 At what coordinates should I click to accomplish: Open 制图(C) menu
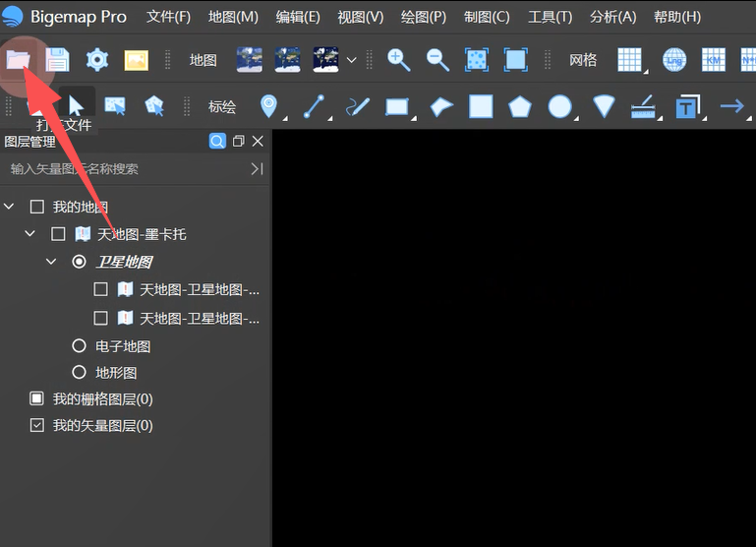point(487,17)
